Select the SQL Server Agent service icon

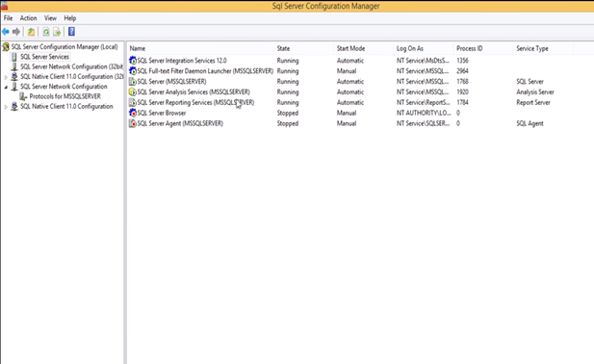133,123
